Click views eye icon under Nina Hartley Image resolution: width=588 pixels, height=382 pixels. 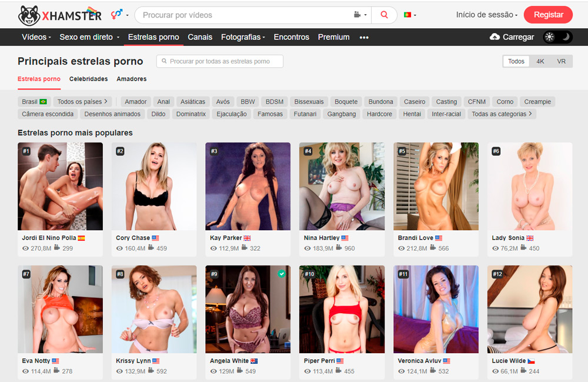tap(307, 248)
